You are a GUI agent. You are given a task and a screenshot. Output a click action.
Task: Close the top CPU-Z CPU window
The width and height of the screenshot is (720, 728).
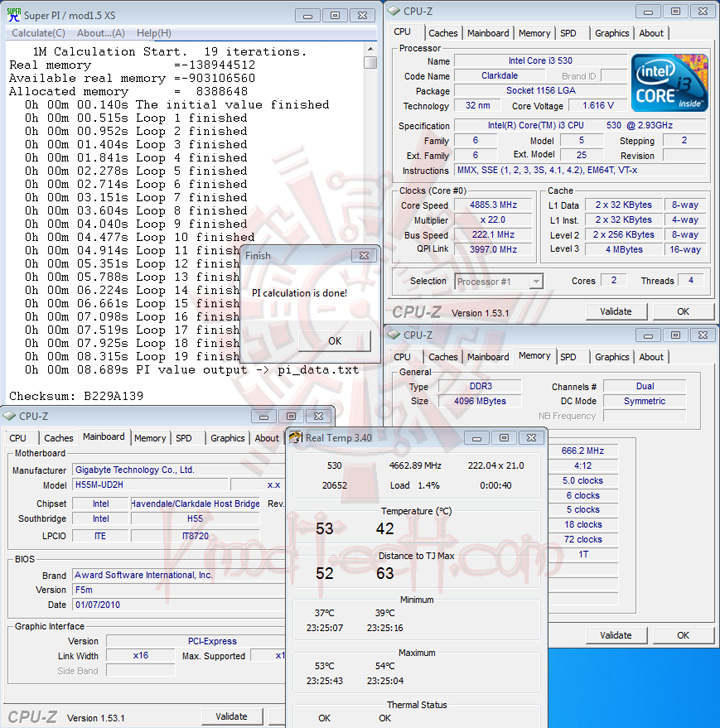(703, 11)
